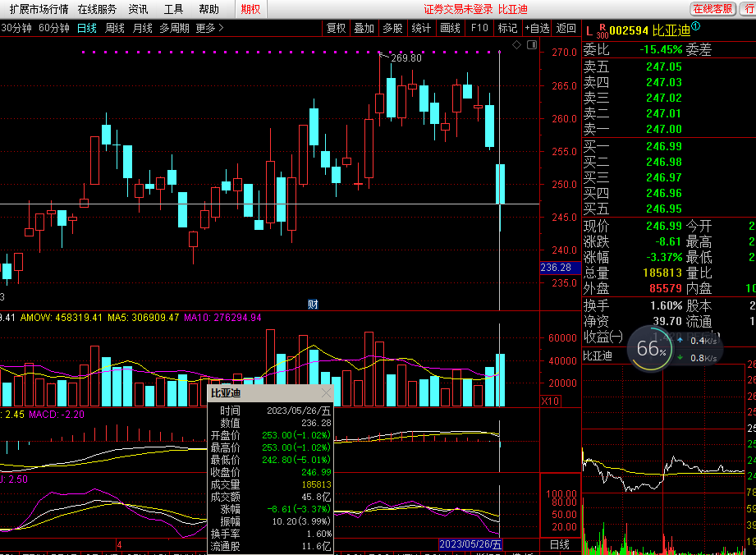
Task: Click the stock code 002594 比亚迪 header
Action: [x=650, y=31]
